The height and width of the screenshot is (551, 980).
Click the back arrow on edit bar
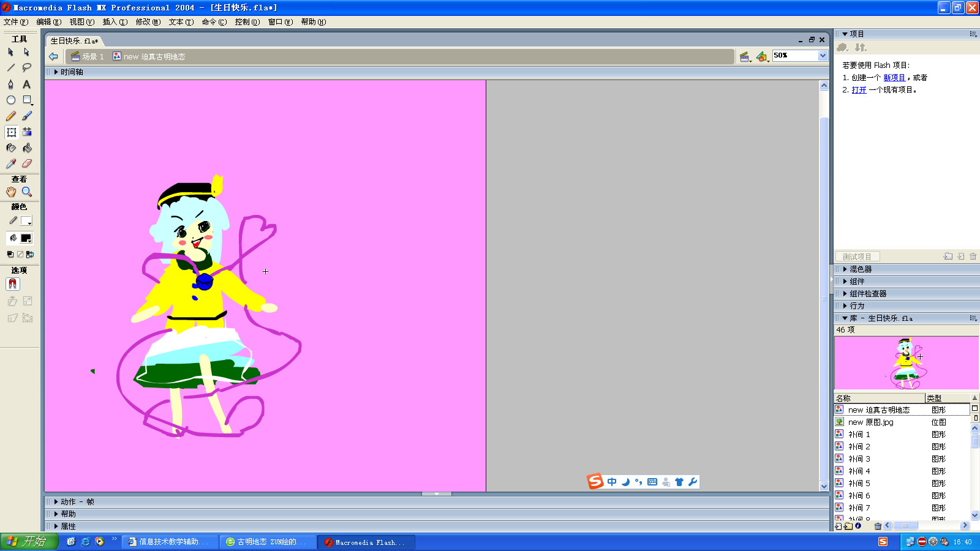53,56
